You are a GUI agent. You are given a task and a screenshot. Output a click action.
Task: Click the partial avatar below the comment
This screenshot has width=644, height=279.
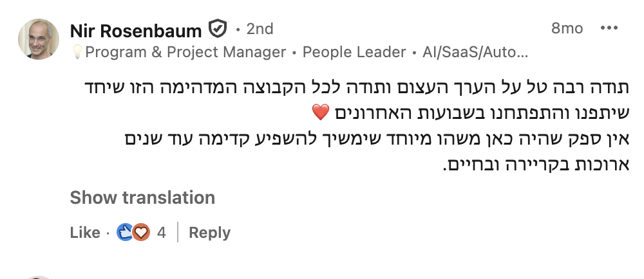(x=39, y=276)
